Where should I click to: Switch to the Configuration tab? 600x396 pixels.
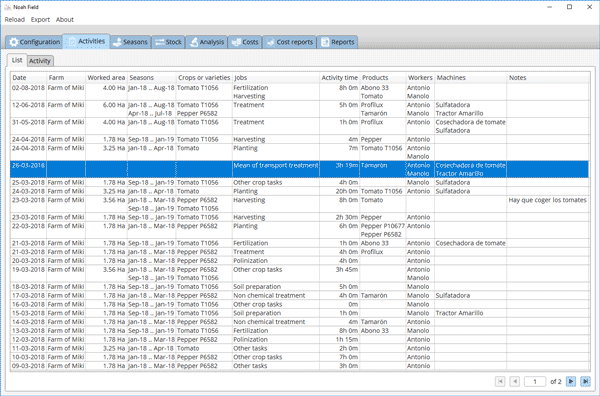pos(34,42)
